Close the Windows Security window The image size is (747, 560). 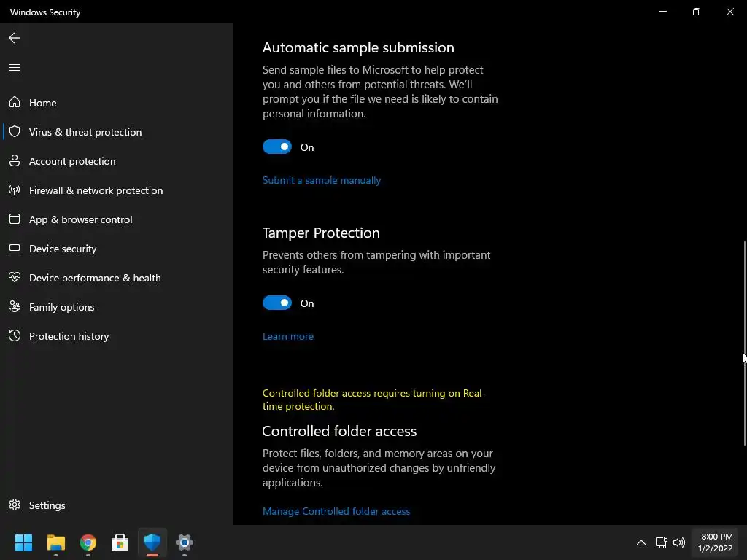coord(729,12)
